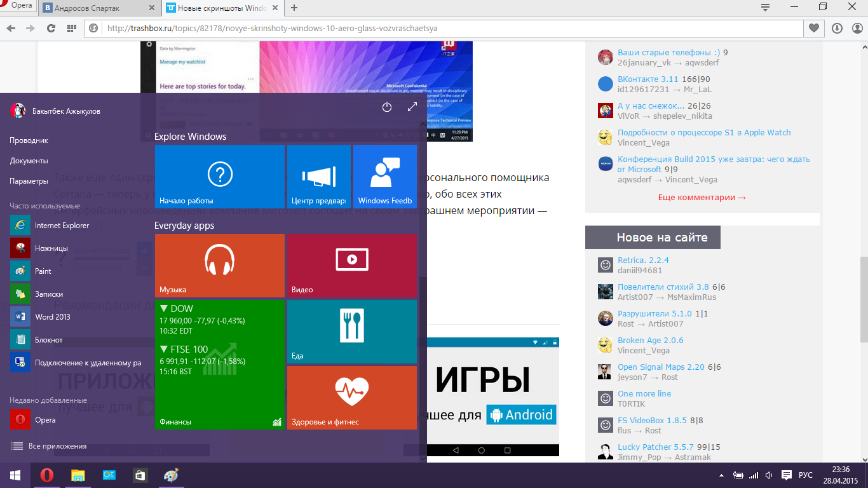The height and width of the screenshot is (488, 868).
Task: Open the Store icon on taskbar
Action: (x=140, y=475)
